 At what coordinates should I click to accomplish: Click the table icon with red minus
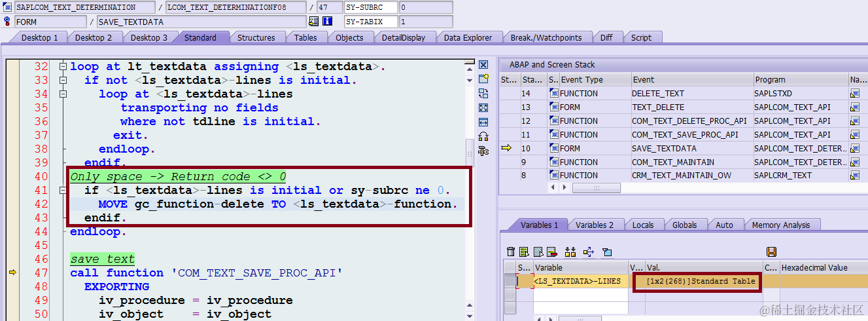[551, 252]
